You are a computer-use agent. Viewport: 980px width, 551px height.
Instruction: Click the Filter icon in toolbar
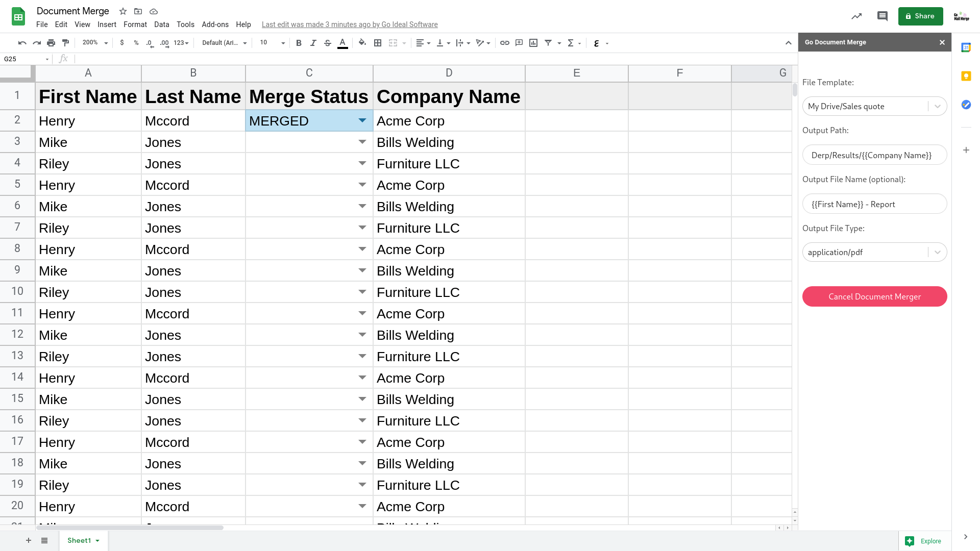549,42
